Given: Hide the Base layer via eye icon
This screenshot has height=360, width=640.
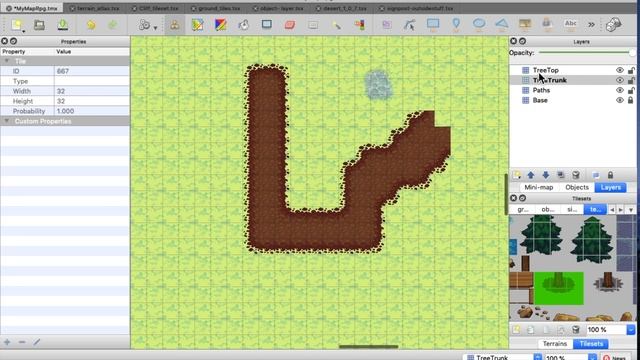Looking at the screenshot, I should pos(620,100).
